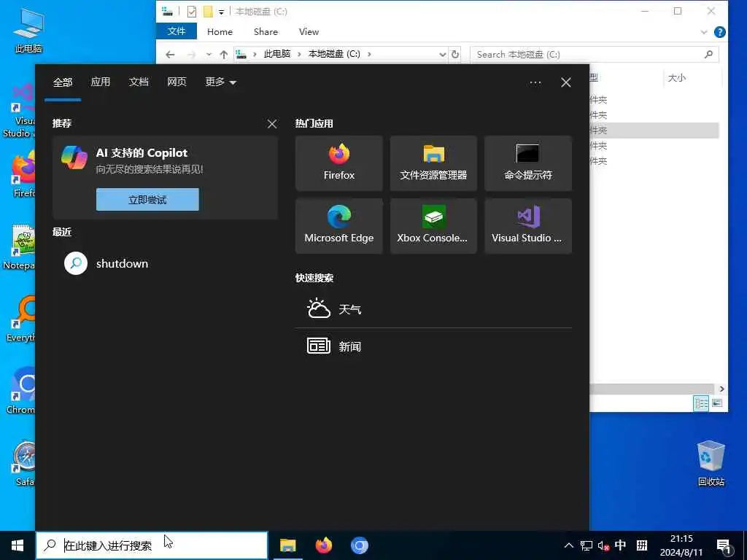This screenshot has height=560, width=747.
Task: Click Explorer help question mark
Action: [720, 32]
